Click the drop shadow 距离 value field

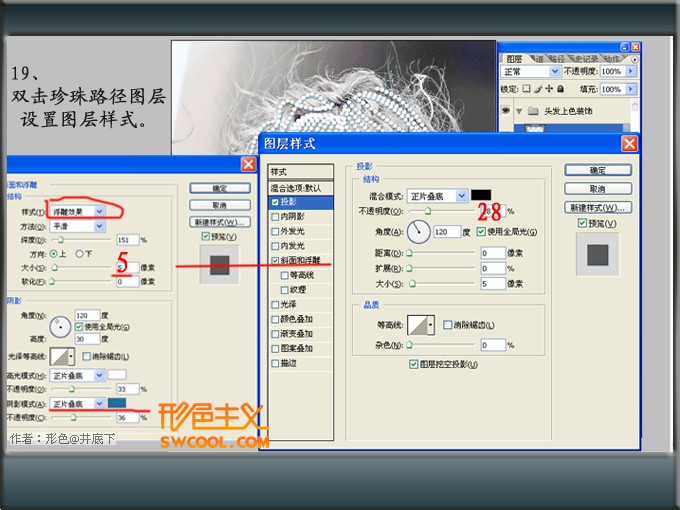(493, 253)
